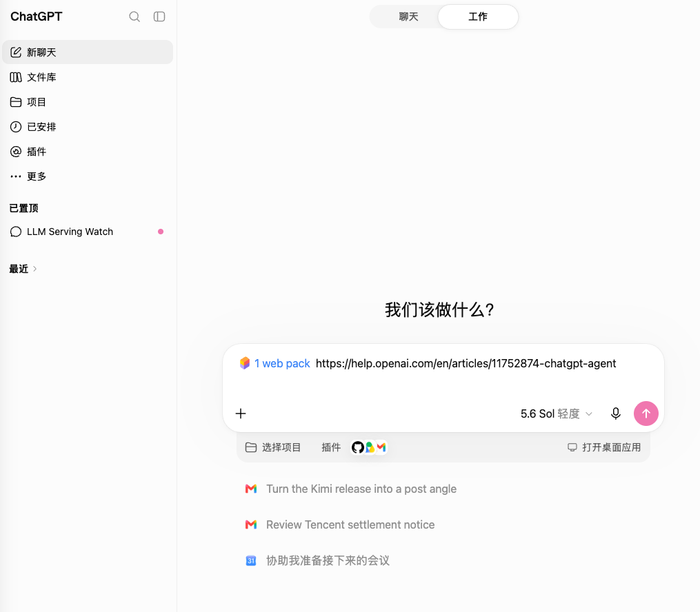Viewport: 700px width, 612px height.
Task: Click 打开桌面应用 button
Action: pos(604,447)
